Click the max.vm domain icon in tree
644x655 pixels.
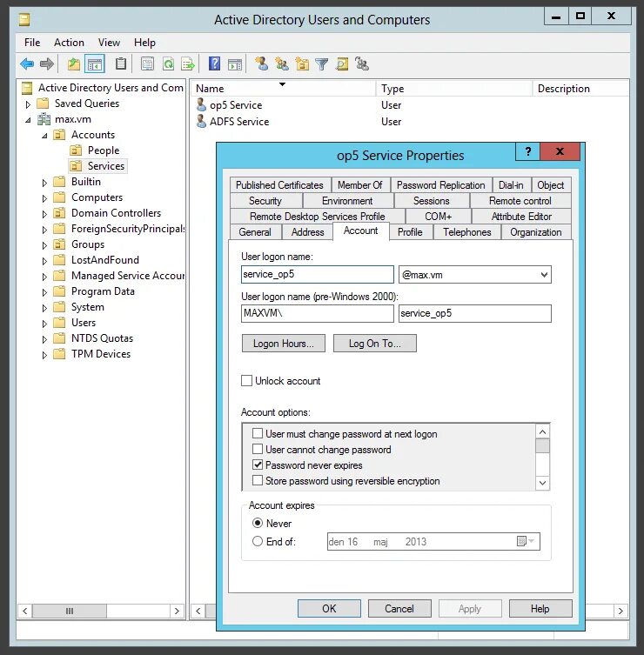[44, 119]
